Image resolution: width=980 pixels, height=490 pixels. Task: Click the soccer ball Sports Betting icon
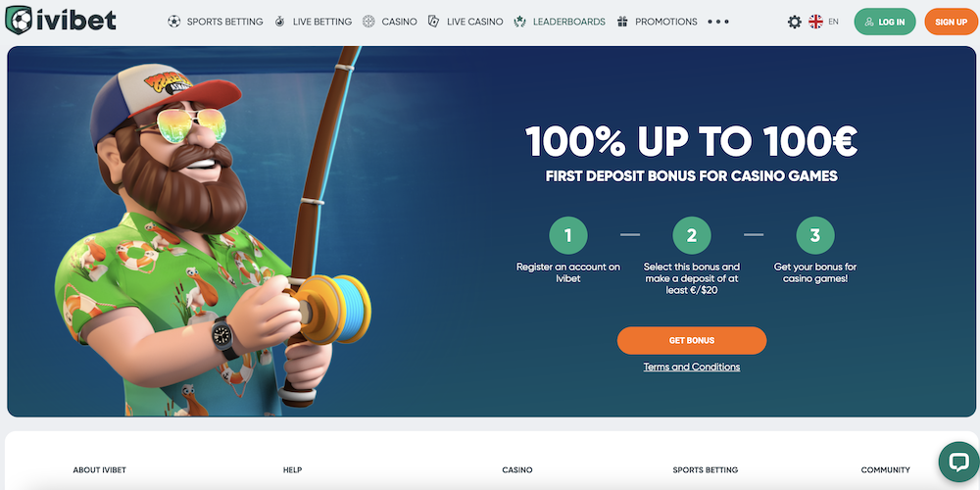tap(173, 22)
